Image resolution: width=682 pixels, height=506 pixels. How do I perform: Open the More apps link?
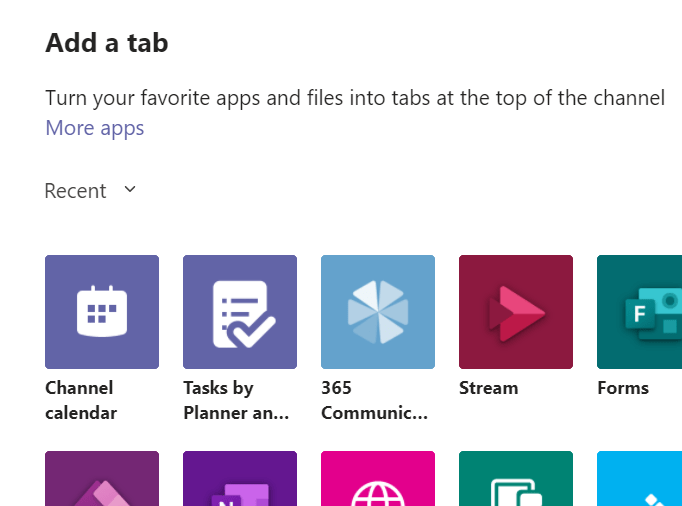click(x=95, y=128)
